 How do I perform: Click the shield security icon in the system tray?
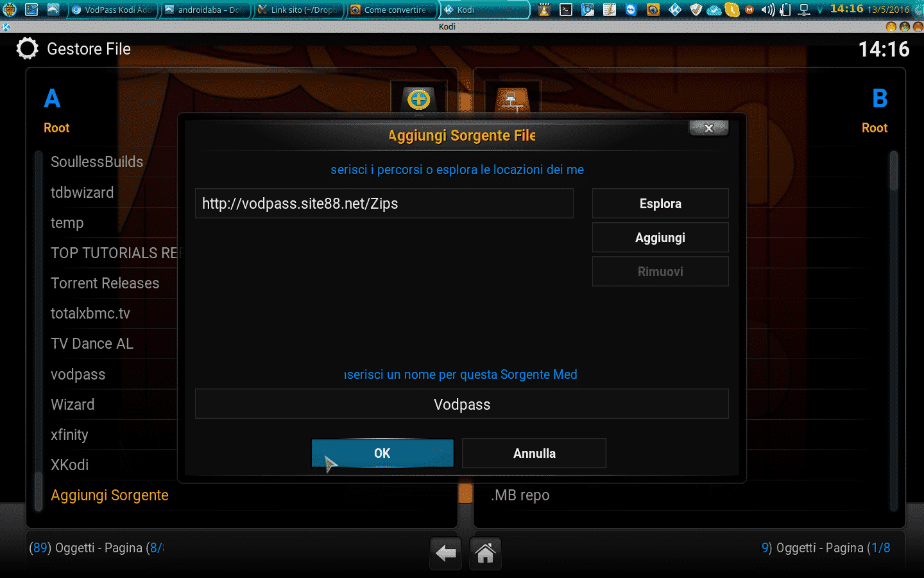[x=696, y=10]
